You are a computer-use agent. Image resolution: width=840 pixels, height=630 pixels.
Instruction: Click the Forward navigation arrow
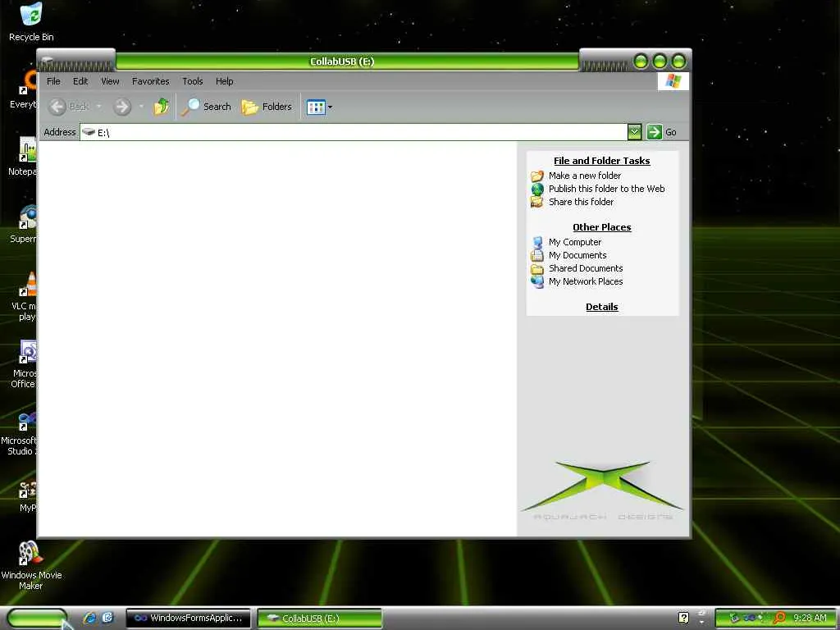(x=122, y=107)
